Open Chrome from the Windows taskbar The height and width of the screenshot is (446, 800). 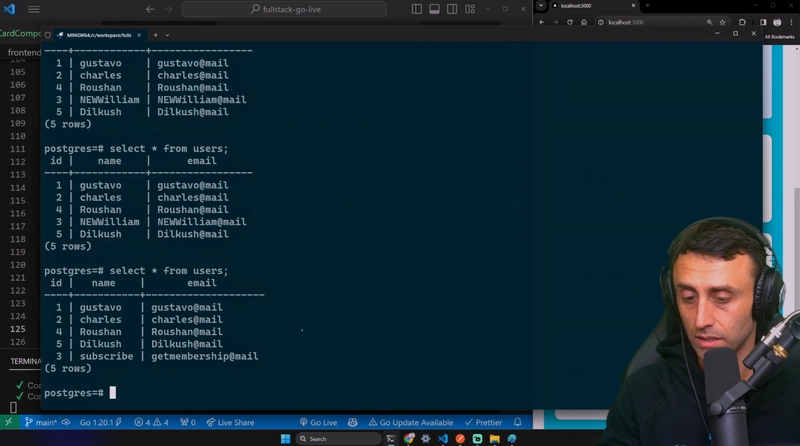click(x=409, y=438)
